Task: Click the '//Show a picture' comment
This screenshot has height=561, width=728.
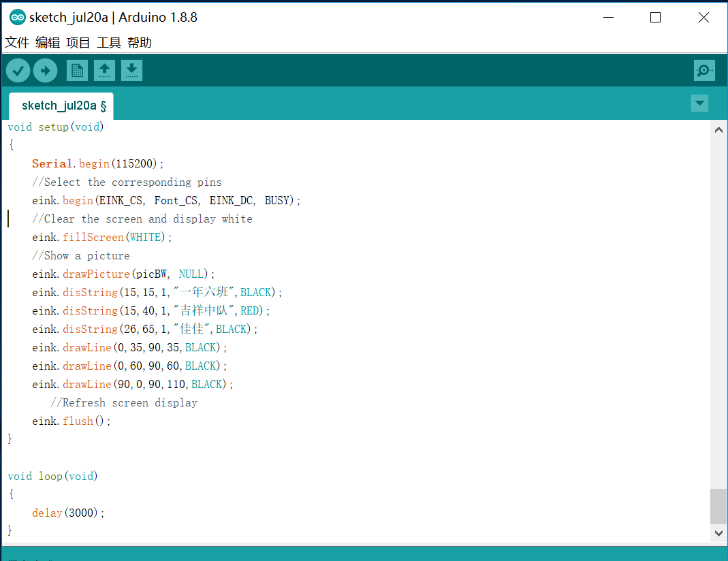Action: pos(81,256)
